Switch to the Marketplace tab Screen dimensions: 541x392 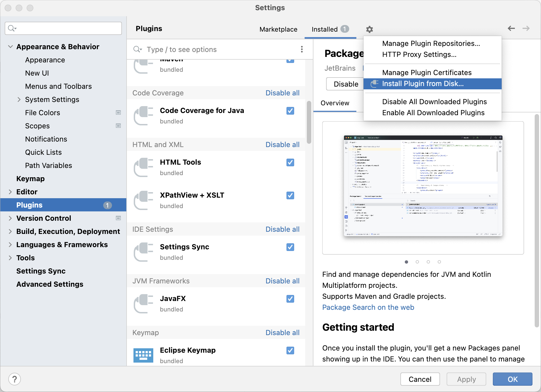tap(278, 29)
